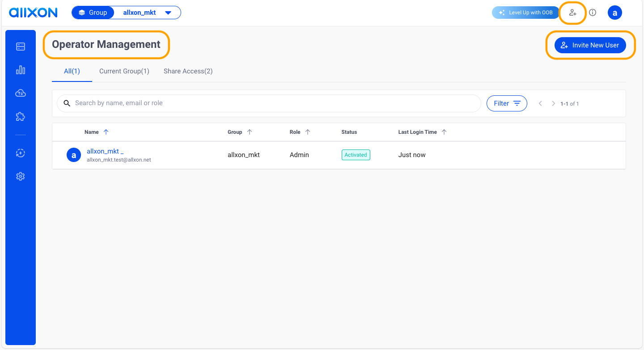Image resolution: width=644 pixels, height=350 pixels.
Task: Click the '1-1 of 1' pagination text
Action: [570, 104]
